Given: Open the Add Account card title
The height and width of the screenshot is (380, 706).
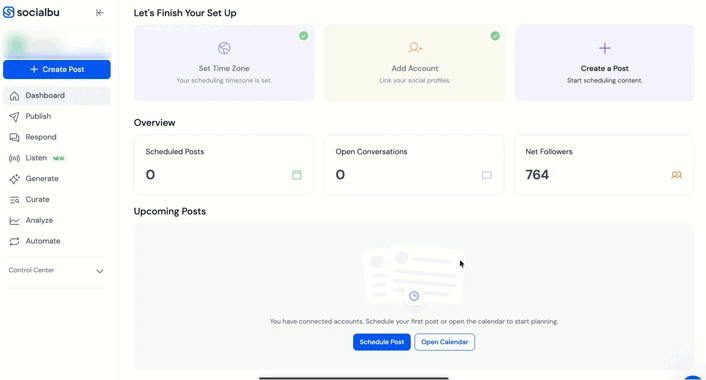Looking at the screenshot, I should [415, 68].
